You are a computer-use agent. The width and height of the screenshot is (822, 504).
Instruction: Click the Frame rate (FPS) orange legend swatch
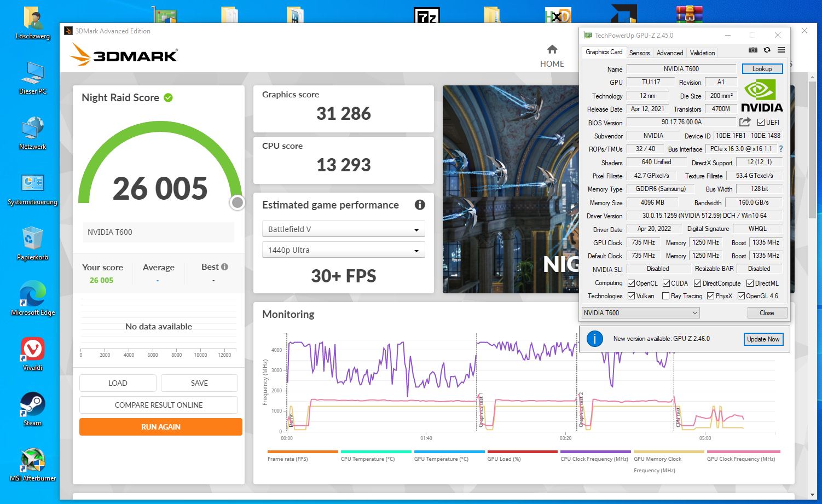[x=303, y=452]
